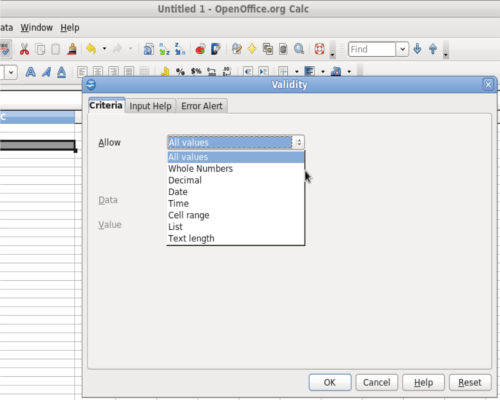Click the Help button in Validity dialog
The width and height of the screenshot is (500, 400).
pyautogui.click(x=423, y=382)
